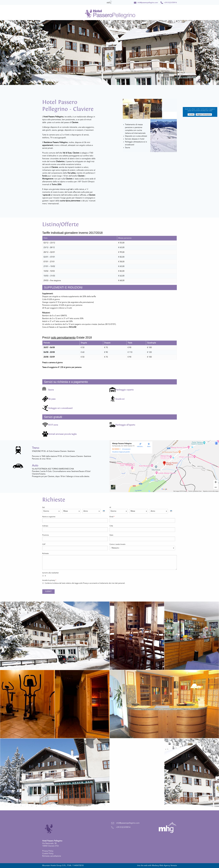Accept cookies with the Accetto button
The image size is (219, 868).
tap(191, 115)
